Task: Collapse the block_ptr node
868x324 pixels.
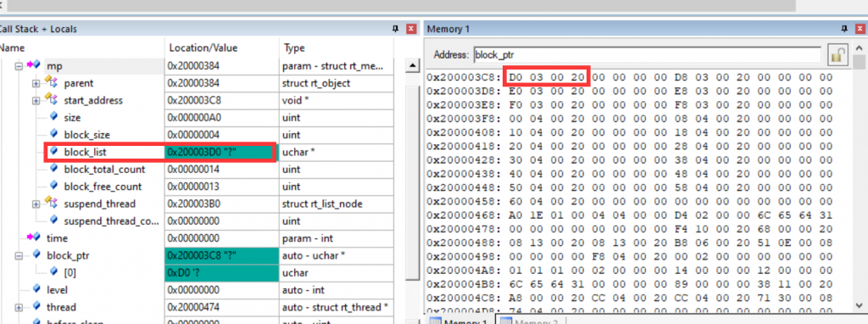Action: click(19, 256)
